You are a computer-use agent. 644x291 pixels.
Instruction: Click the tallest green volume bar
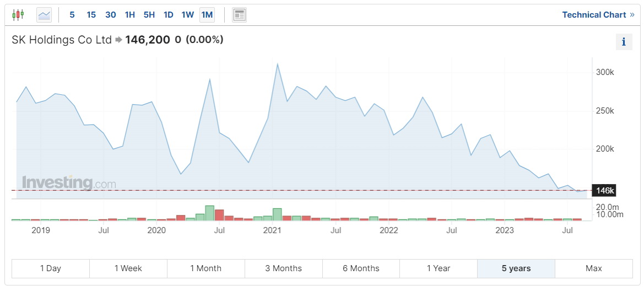pyautogui.click(x=209, y=213)
